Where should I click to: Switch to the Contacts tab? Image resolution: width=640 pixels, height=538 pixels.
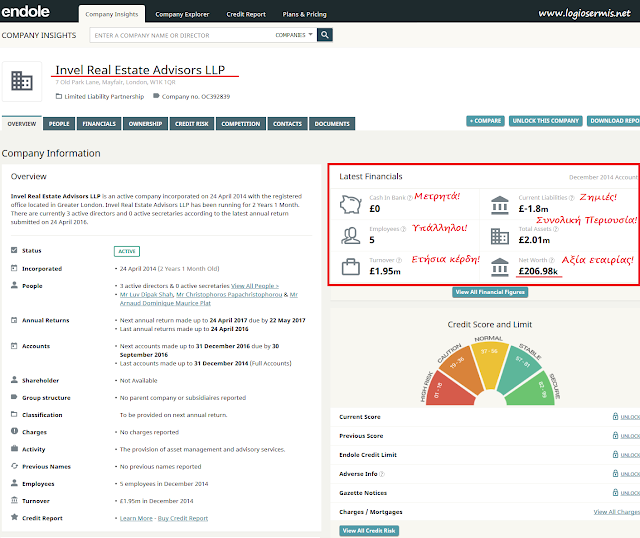tap(287, 124)
